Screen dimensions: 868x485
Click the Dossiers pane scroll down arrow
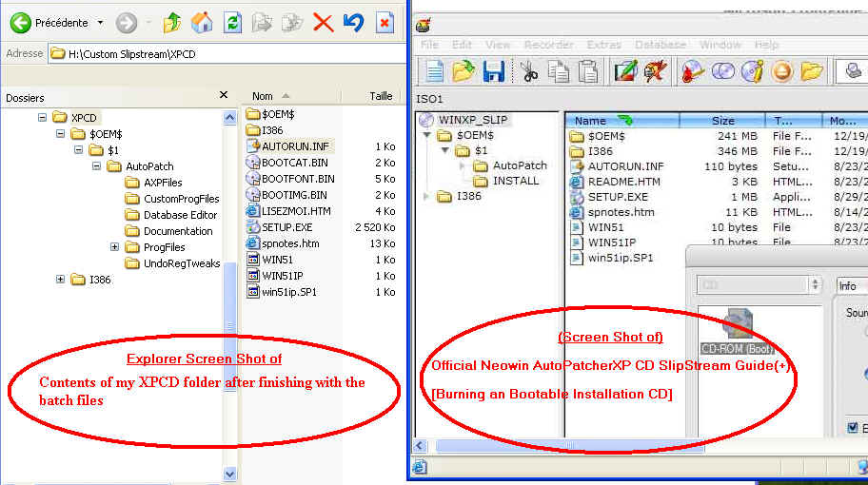[x=230, y=474]
